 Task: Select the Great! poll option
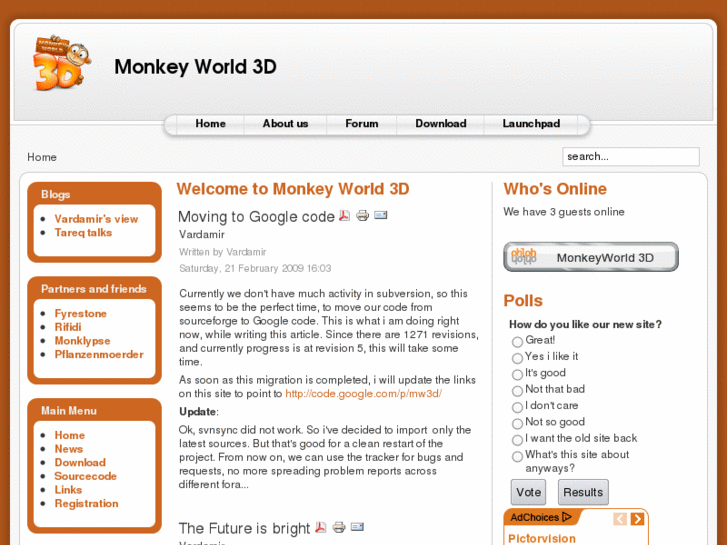pos(517,342)
